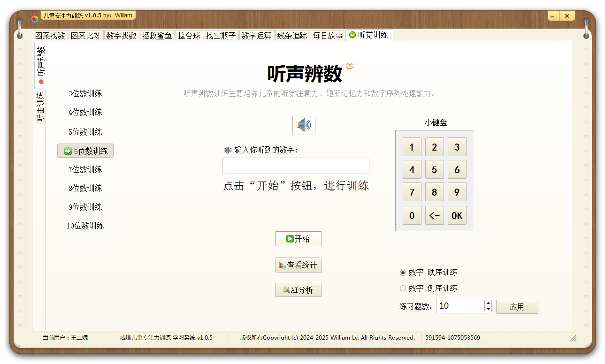Image resolution: width=605 pixels, height=364 pixels.
Task: Open the AI分析 analysis button
Action: 299,290
